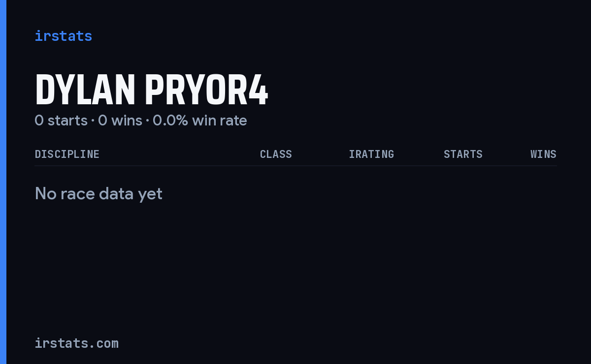Click the "0 starts" summary stat
The height and width of the screenshot is (364, 591).
[x=61, y=120]
